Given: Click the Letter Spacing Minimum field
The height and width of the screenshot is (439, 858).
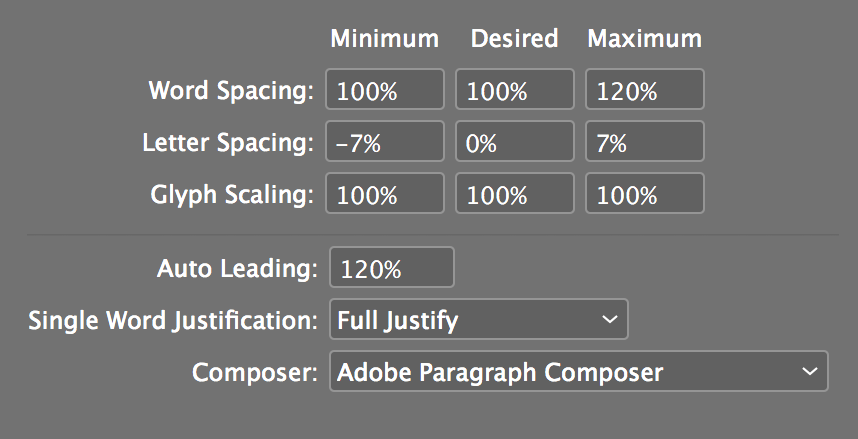Looking at the screenshot, I should tap(385, 142).
